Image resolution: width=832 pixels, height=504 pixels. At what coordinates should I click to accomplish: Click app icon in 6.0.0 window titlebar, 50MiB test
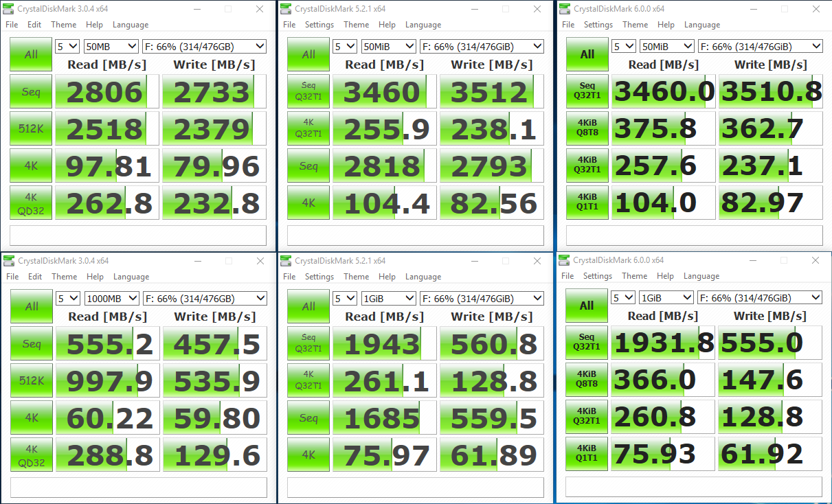564,9
